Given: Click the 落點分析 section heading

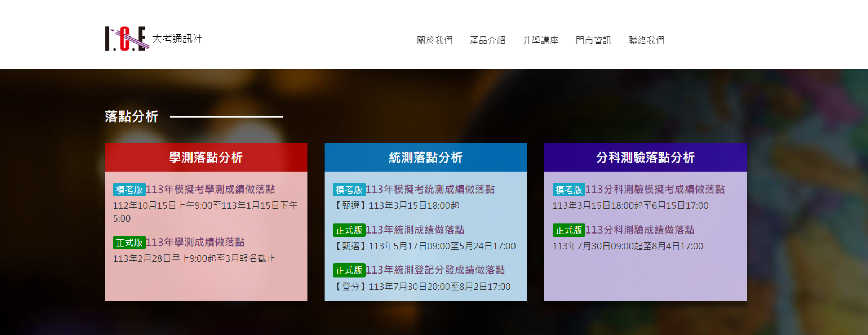Looking at the screenshot, I should [x=131, y=117].
